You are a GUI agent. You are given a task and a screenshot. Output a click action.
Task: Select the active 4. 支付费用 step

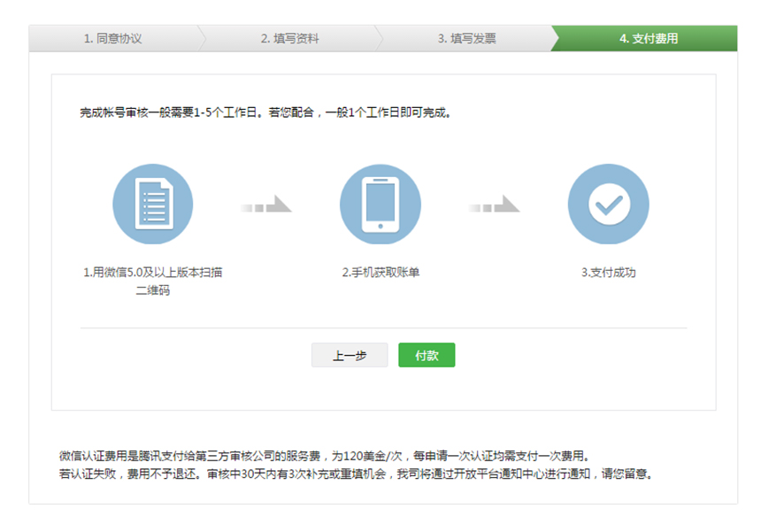pyautogui.click(x=649, y=39)
